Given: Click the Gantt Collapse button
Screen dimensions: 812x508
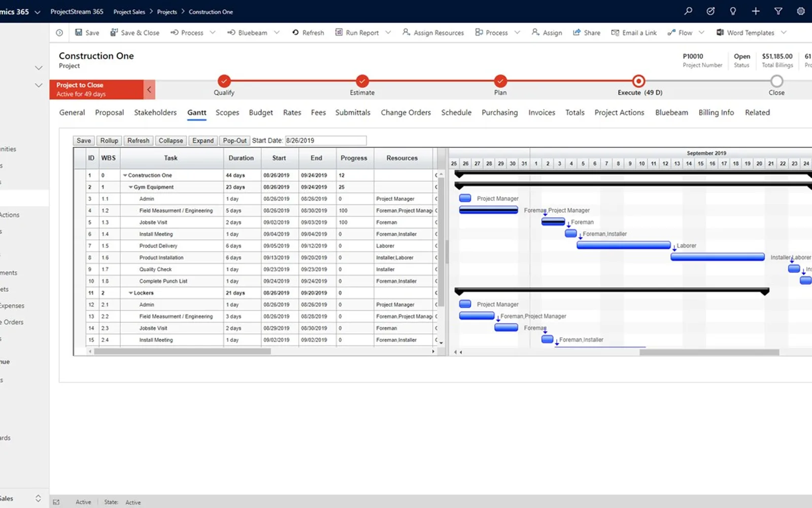Looking at the screenshot, I should click(171, 141).
